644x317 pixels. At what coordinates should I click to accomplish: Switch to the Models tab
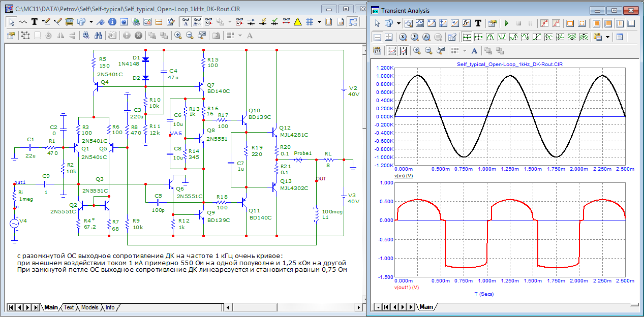point(89,307)
